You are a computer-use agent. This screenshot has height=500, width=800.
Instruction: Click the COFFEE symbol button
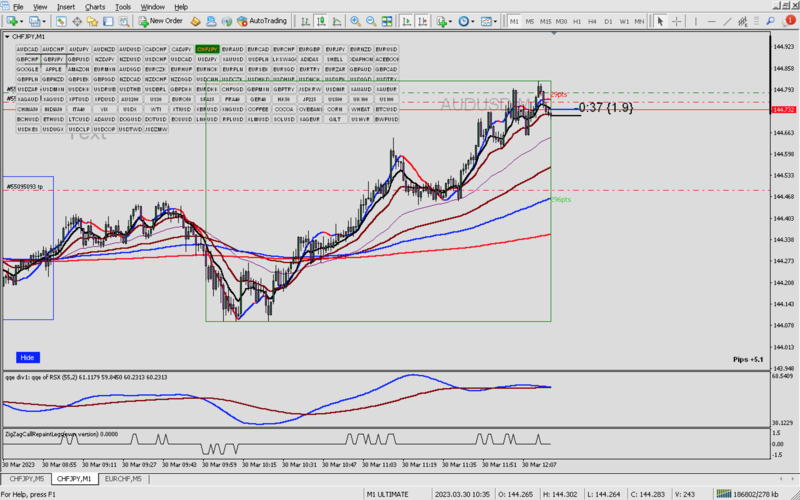(x=259, y=109)
